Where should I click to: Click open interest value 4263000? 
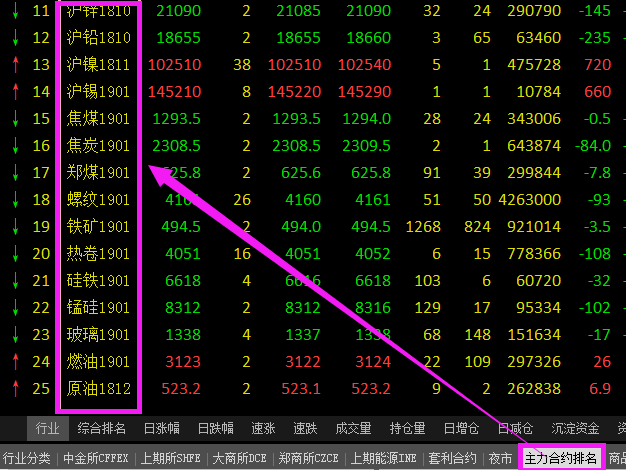click(530, 199)
